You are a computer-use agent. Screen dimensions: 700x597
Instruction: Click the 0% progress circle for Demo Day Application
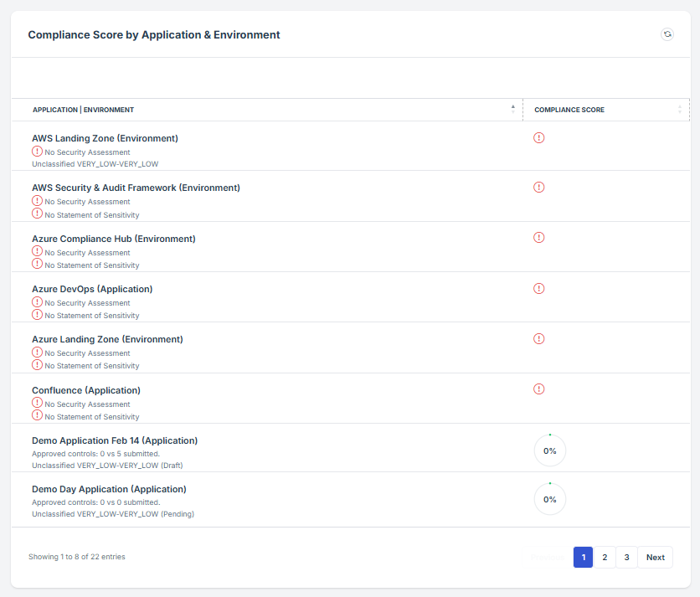click(x=550, y=499)
